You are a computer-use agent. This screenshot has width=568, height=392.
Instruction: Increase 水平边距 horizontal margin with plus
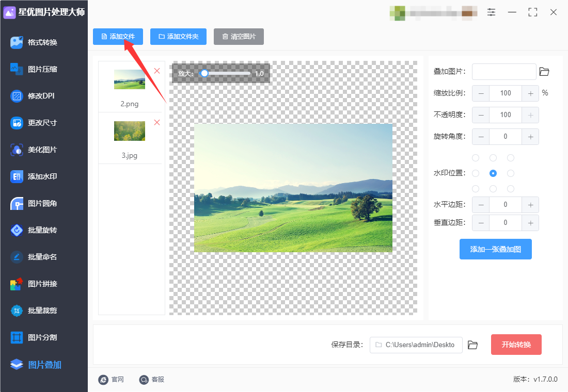(530, 205)
